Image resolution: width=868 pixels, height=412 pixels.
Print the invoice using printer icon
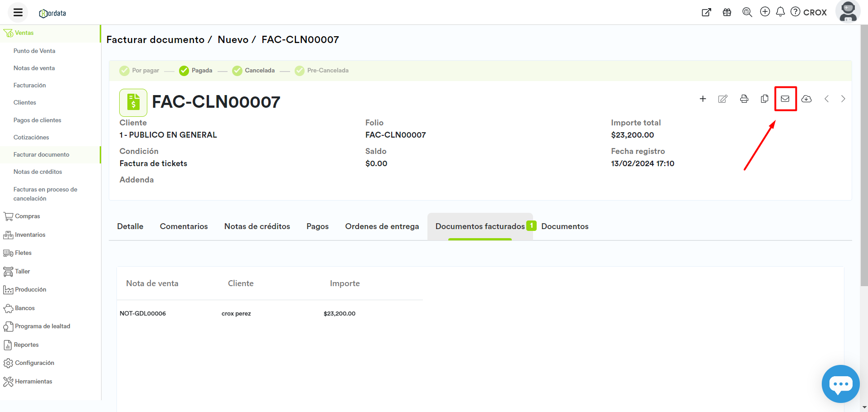(744, 99)
